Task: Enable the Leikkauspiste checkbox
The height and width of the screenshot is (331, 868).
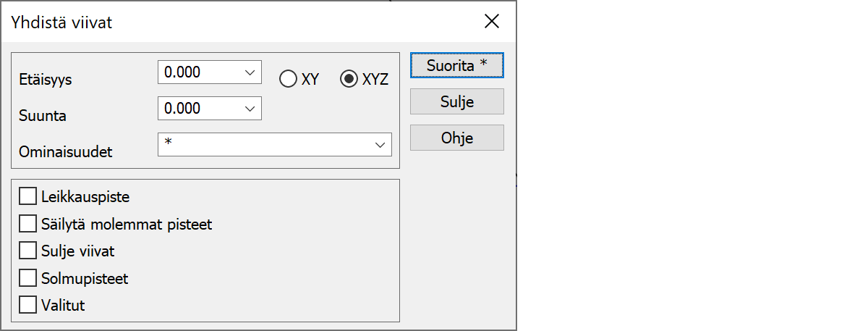Action: pyautogui.click(x=28, y=196)
